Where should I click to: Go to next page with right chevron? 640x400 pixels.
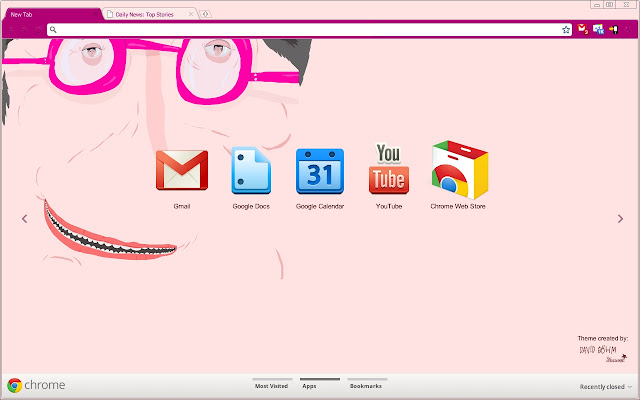click(x=620, y=219)
